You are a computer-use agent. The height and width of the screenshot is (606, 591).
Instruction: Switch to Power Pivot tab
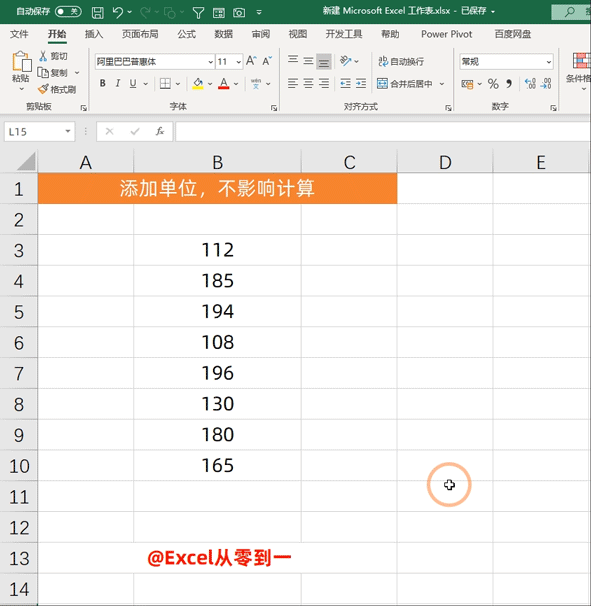[446, 34]
